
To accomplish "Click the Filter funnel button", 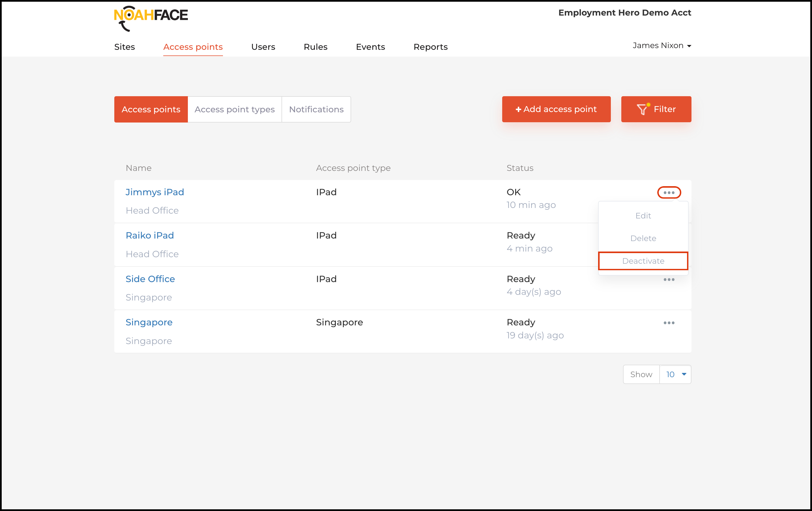I will [656, 109].
